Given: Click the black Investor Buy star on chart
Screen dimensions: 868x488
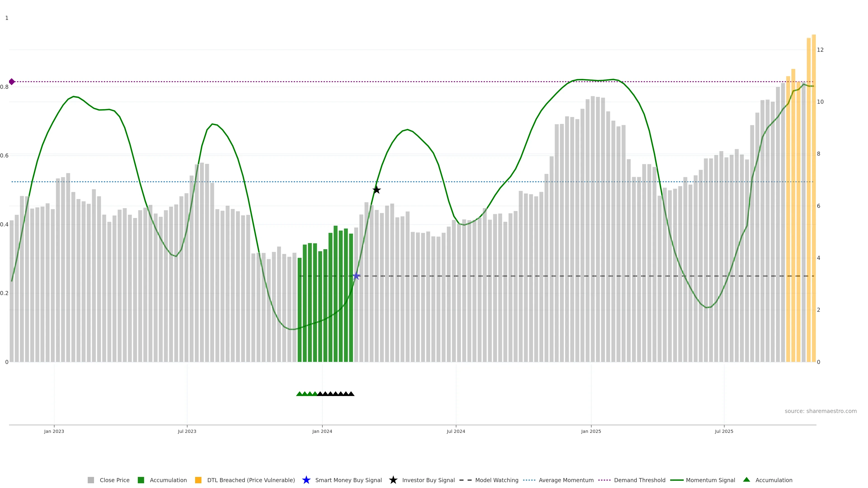Looking at the screenshot, I should tap(377, 190).
